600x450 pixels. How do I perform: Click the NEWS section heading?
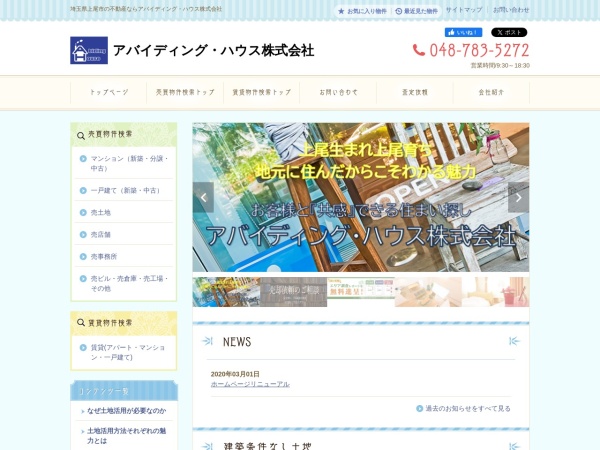point(237,342)
